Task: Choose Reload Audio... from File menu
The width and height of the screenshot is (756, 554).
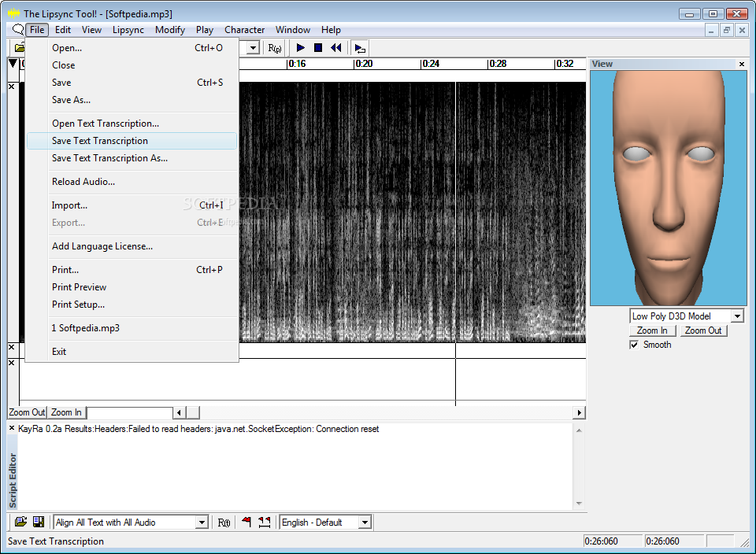Action: pyautogui.click(x=83, y=182)
